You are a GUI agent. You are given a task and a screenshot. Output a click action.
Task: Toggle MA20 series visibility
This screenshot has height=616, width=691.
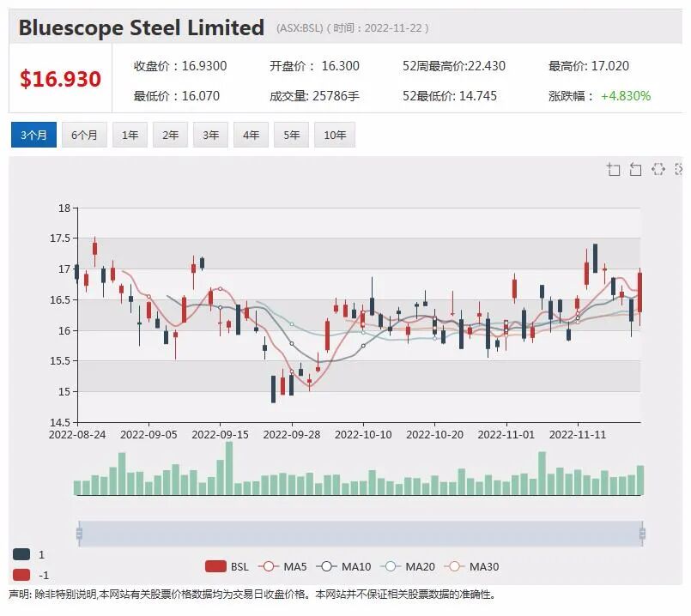click(408, 567)
